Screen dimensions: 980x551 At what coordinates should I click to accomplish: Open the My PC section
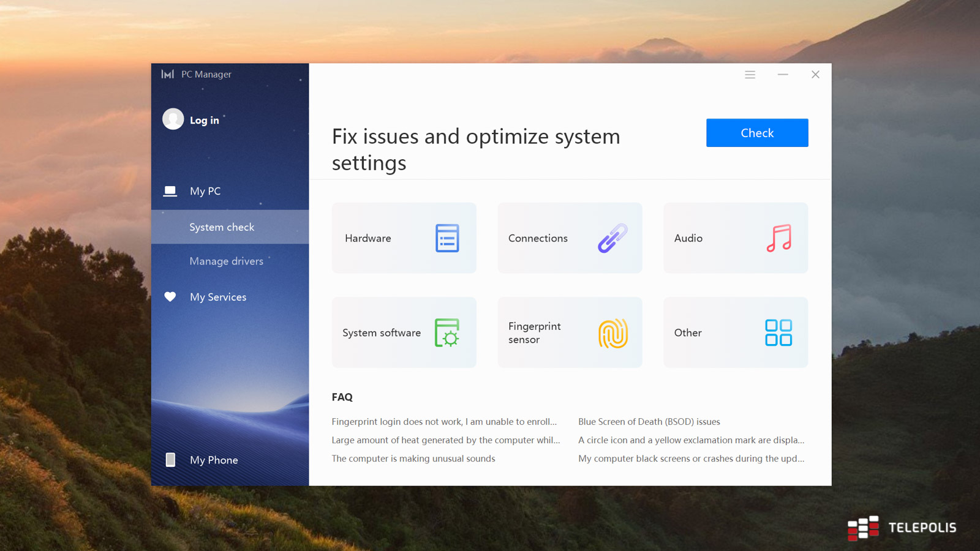[205, 191]
